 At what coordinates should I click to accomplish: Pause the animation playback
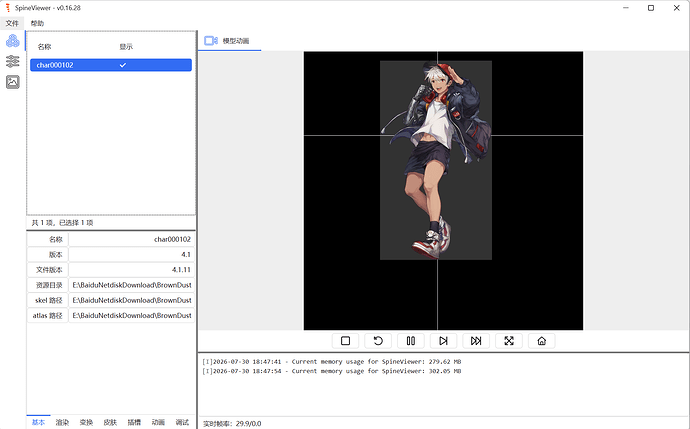(411, 341)
